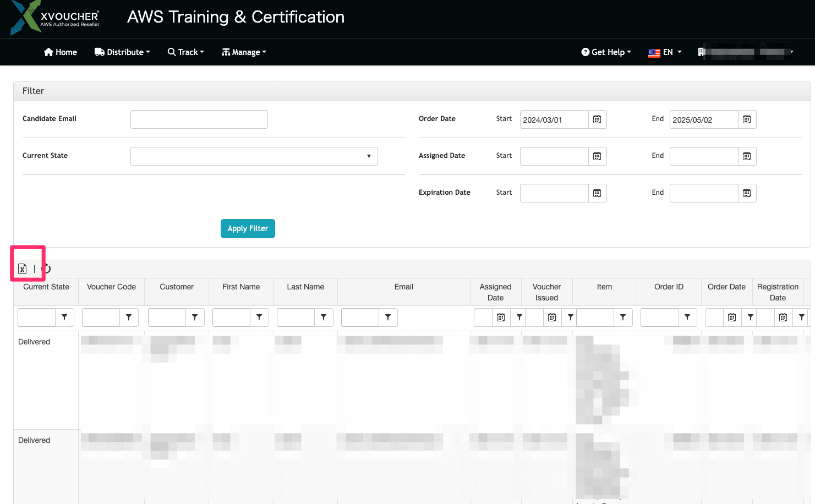
Task: Sort by Current State column header
Action: point(46,287)
